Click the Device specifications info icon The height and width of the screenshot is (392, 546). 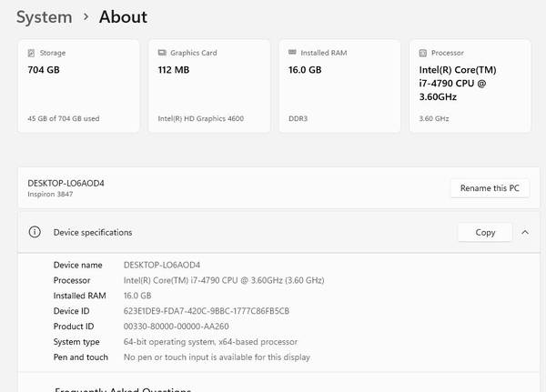coord(35,232)
